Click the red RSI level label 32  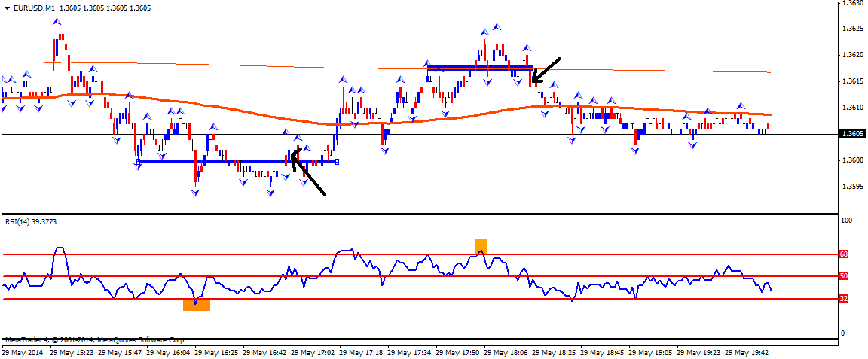coord(844,299)
